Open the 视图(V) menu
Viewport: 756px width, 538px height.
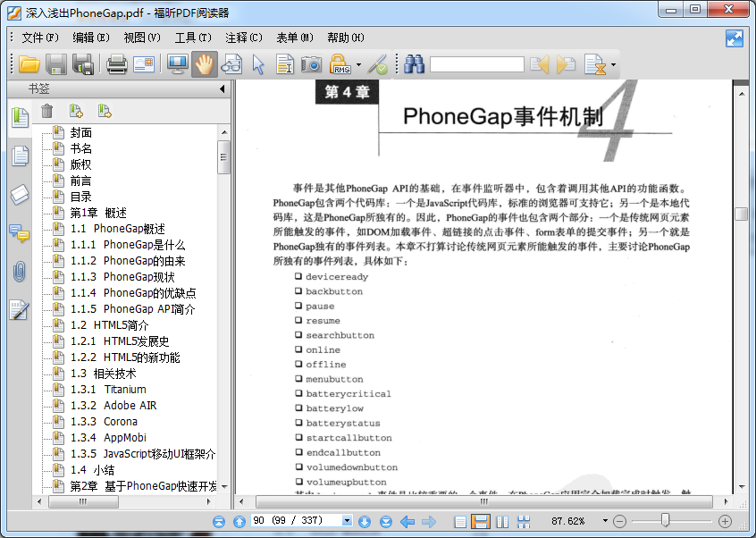[142, 38]
